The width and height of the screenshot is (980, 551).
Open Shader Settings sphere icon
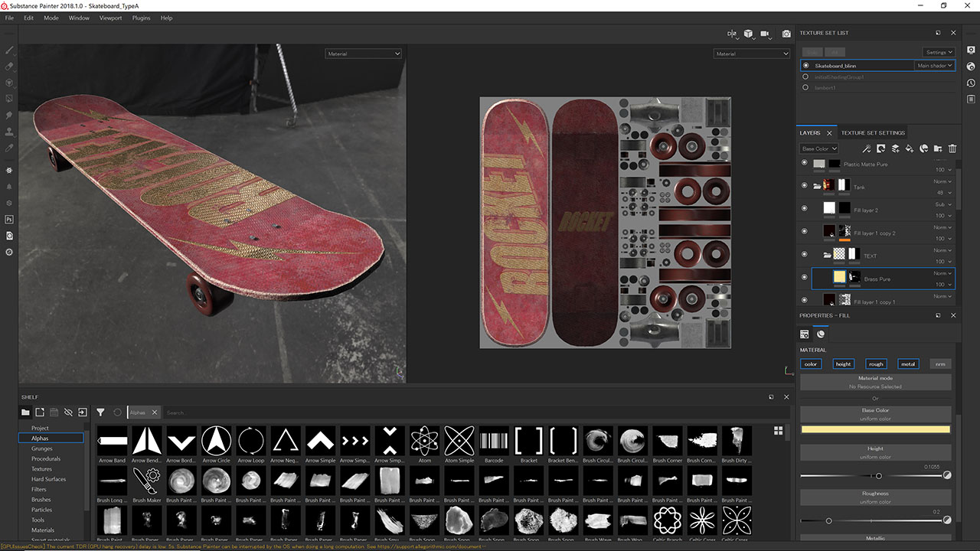tap(971, 67)
